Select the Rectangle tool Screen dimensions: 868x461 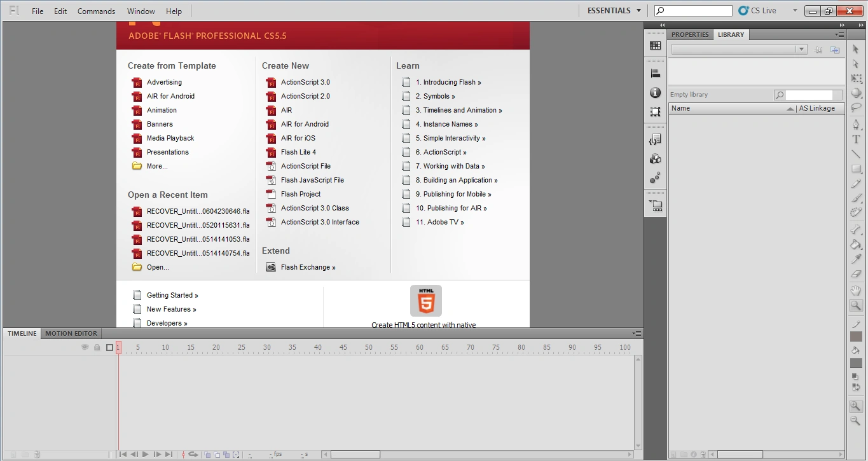coord(856,169)
